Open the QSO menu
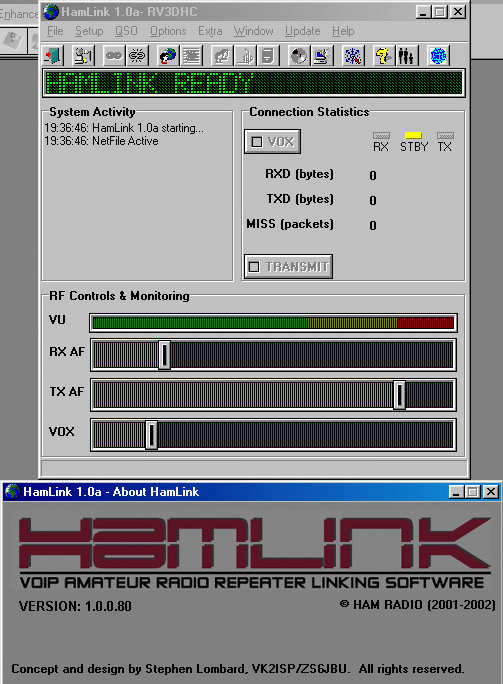The image size is (503, 684). tap(127, 31)
